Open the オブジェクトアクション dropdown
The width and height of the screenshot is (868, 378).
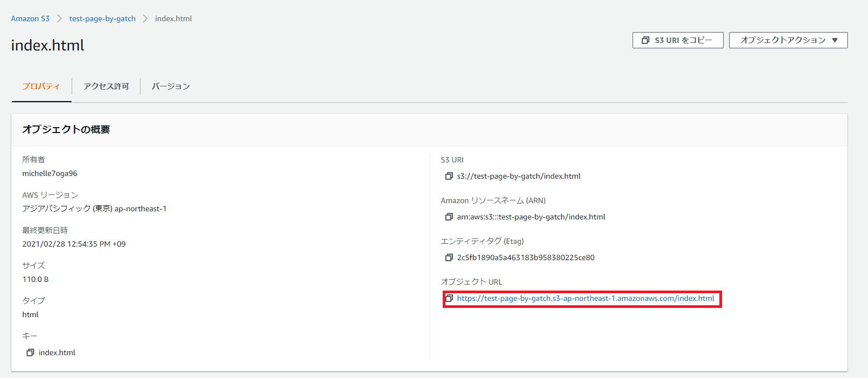pyautogui.click(x=788, y=40)
